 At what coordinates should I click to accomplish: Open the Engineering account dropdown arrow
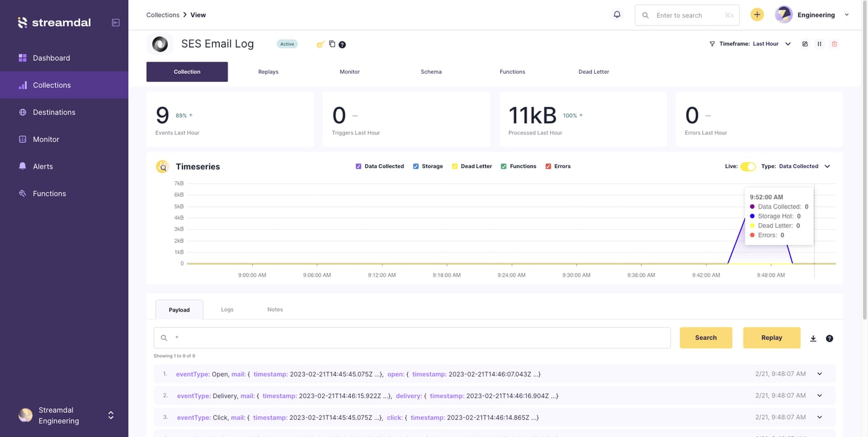point(846,15)
